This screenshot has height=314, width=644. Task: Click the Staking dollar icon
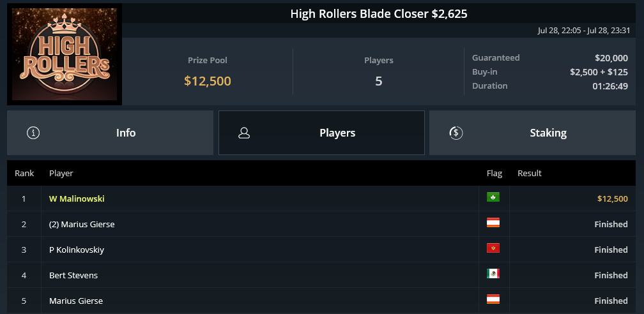[456, 133]
